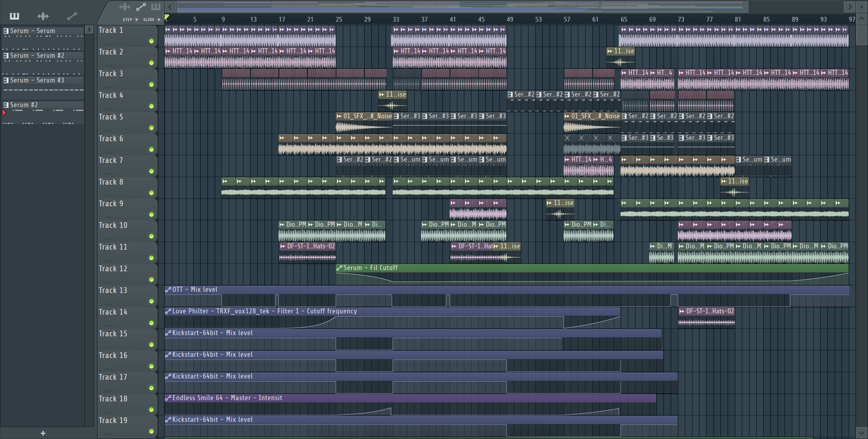The height and width of the screenshot is (439, 868).
Task: Enable the SLIDE editing mode
Action: point(159,20)
